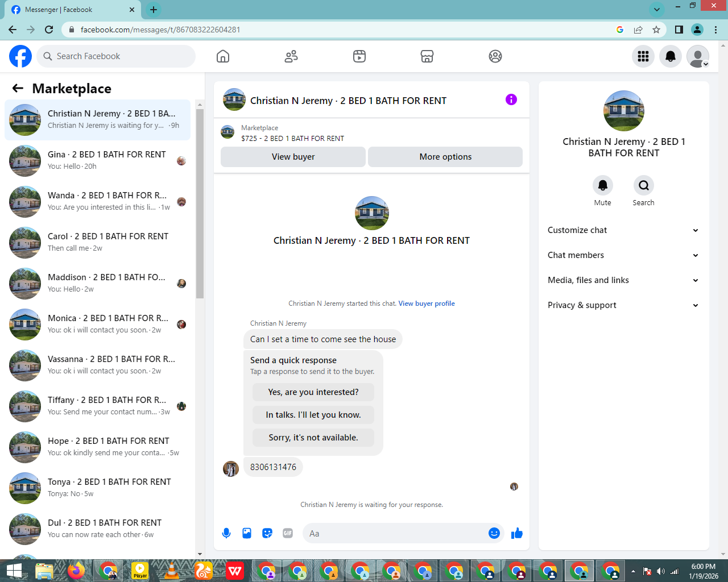The image size is (728, 582).
Task: Click View buyer button
Action: point(293,157)
